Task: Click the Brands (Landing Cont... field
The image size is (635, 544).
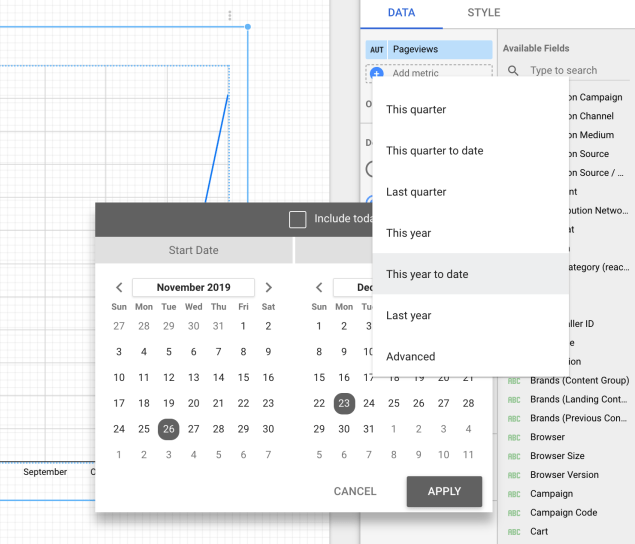Action: (579, 399)
